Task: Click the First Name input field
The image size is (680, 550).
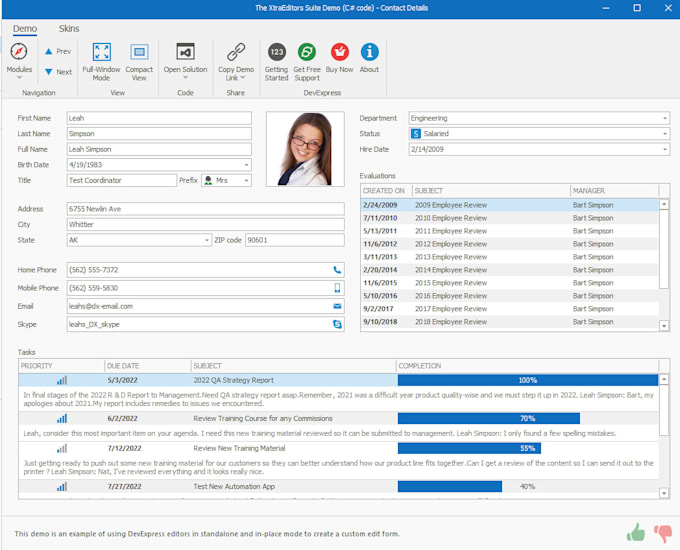Action: pos(158,118)
